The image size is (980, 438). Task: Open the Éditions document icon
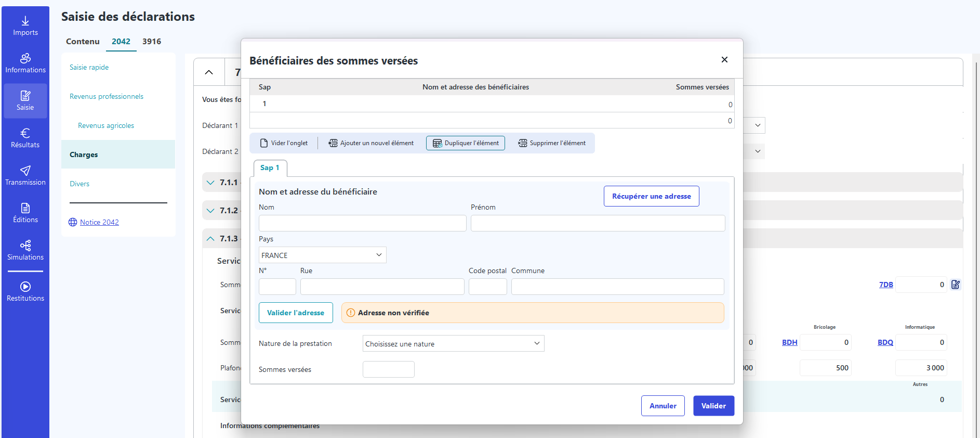click(25, 213)
